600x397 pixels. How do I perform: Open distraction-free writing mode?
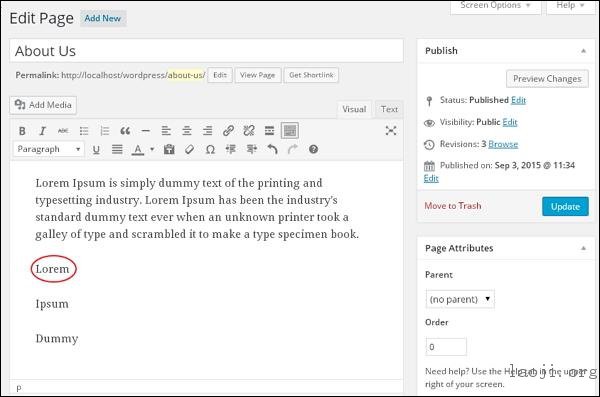coord(391,131)
